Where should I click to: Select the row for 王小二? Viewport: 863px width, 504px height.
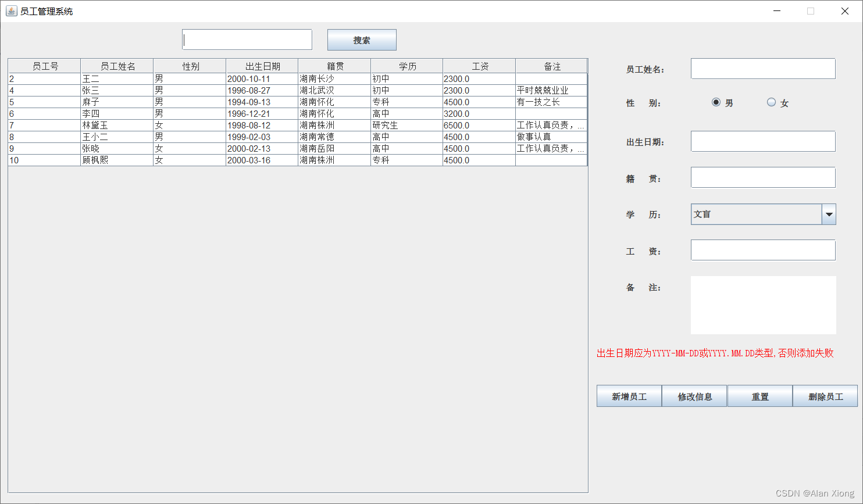click(298, 137)
